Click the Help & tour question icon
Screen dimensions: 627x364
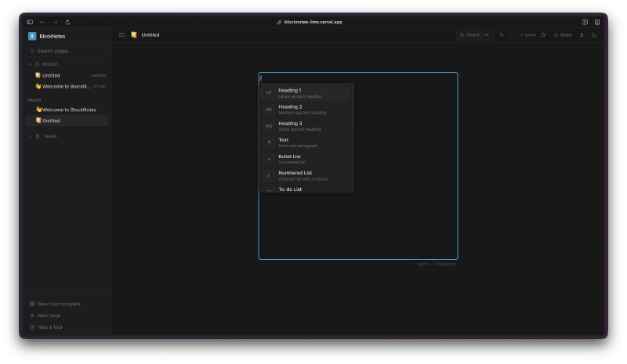tap(32, 327)
